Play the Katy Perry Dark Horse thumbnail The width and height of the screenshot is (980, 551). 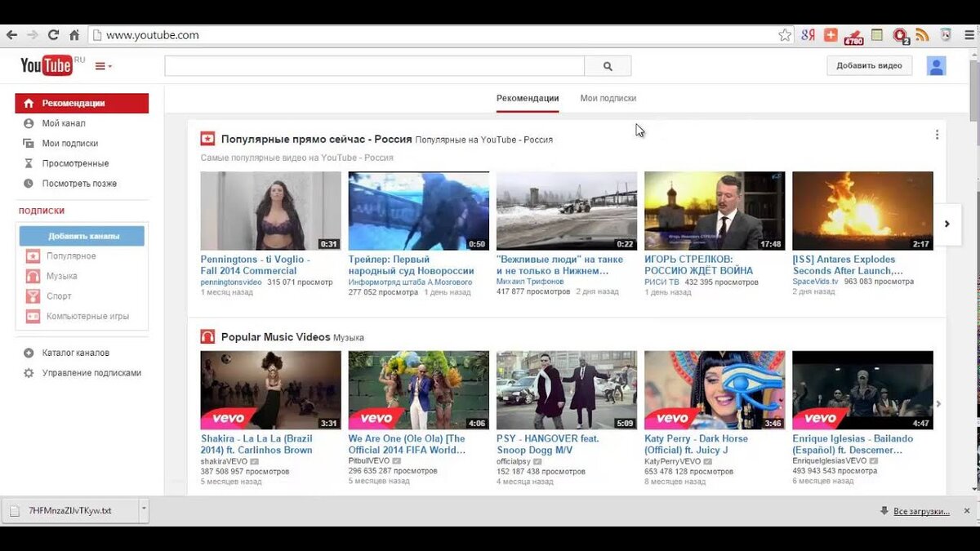point(715,390)
